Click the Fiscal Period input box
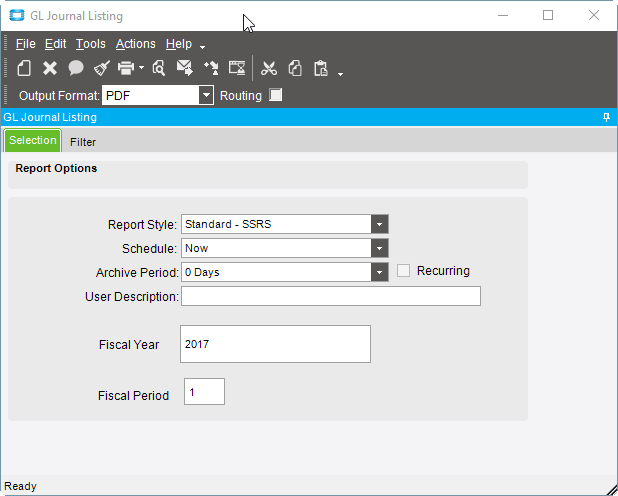Viewport: 618px width, 496px height. (x=204, y=392)
